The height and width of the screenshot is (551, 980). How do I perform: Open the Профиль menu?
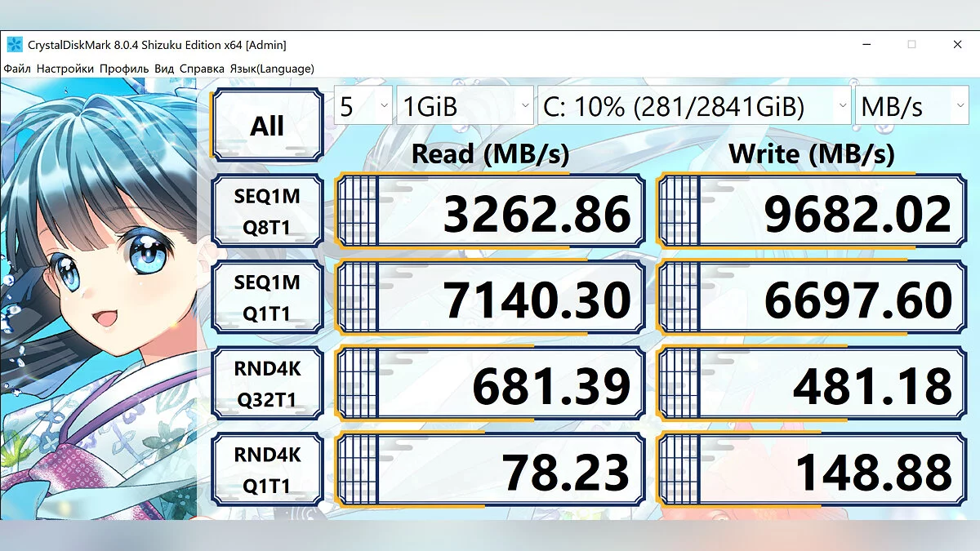coord(124,69)
